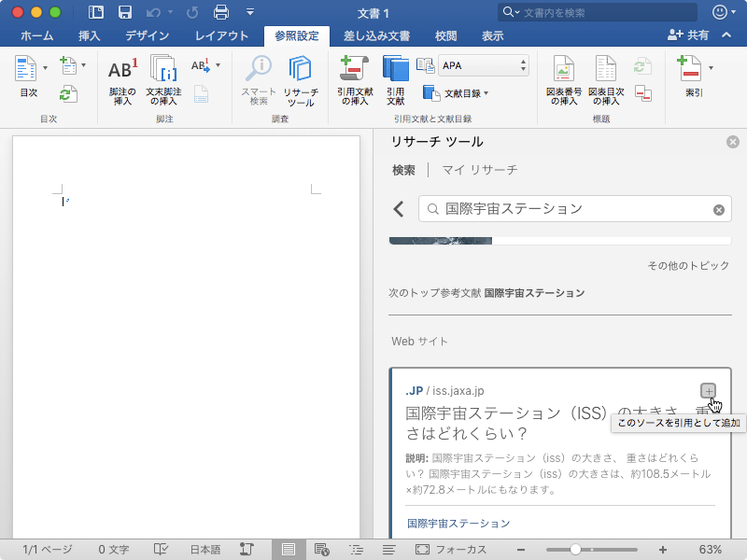Close the リサーチ ツール pane

tap(733, 142)
